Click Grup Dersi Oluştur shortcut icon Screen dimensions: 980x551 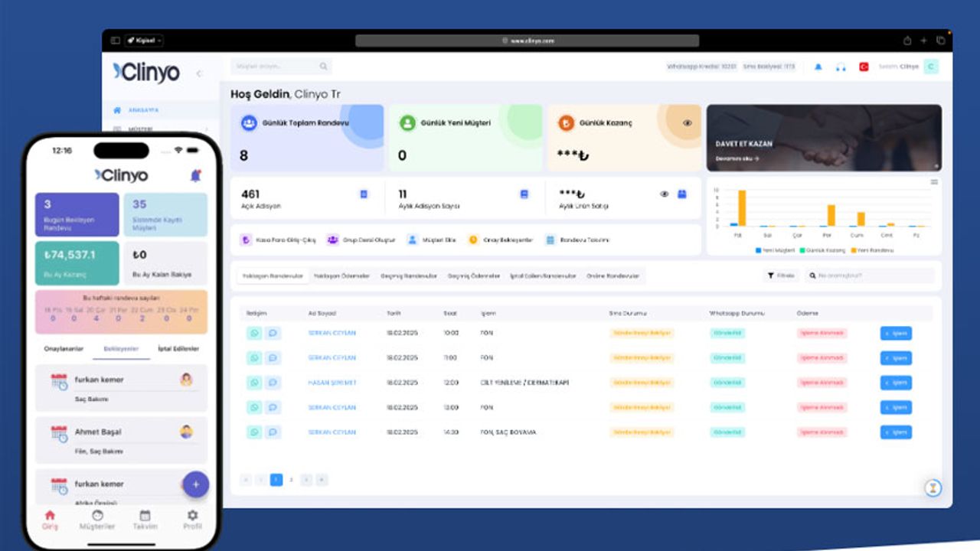332,240
